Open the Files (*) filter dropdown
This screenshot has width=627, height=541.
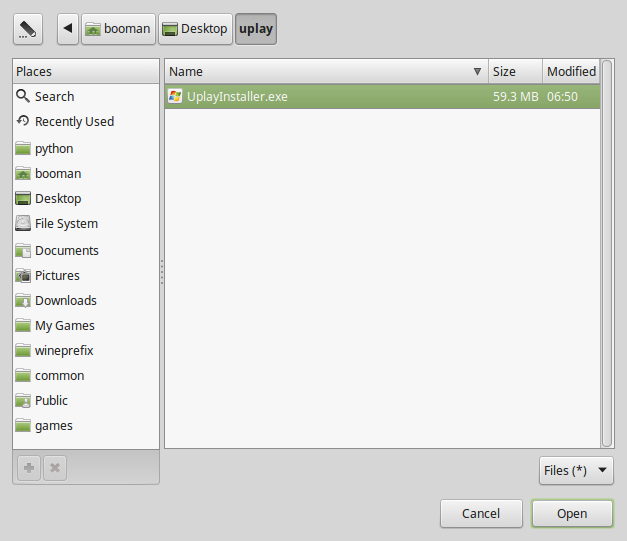tap(576, 471)
